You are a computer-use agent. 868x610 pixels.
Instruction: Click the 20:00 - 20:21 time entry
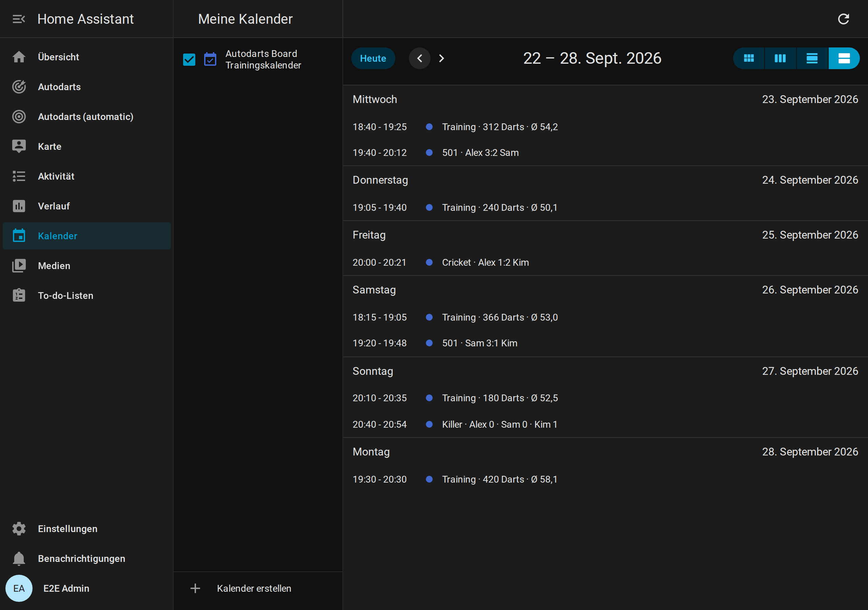click(x=379, y=262)
